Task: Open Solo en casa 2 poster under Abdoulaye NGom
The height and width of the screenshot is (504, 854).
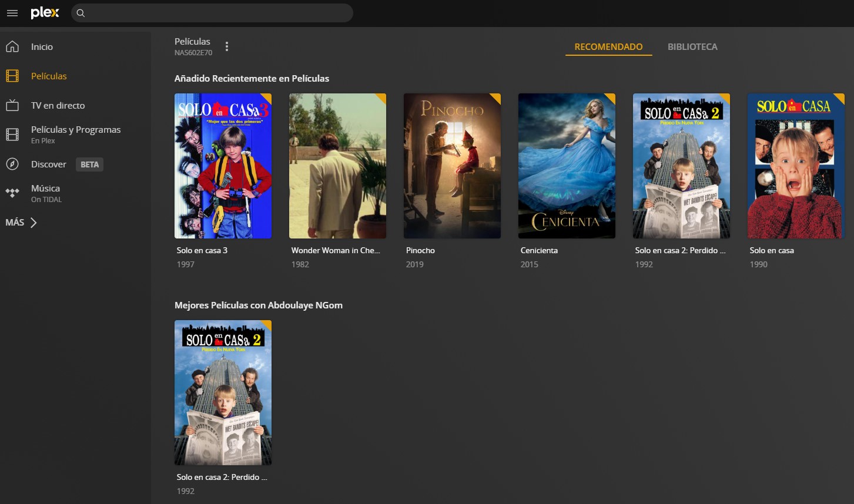Action: pos(223,392)
